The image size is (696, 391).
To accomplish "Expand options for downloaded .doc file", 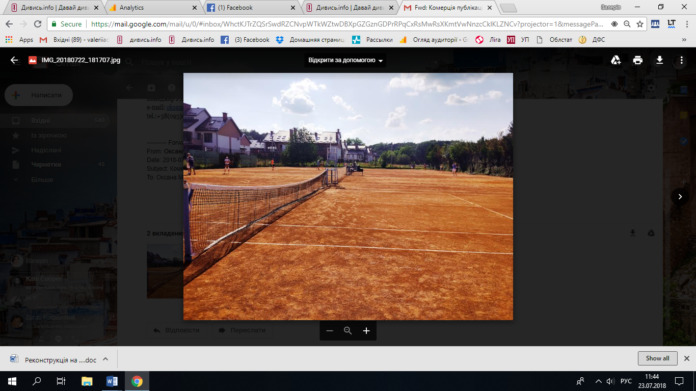I will [105, 359].
